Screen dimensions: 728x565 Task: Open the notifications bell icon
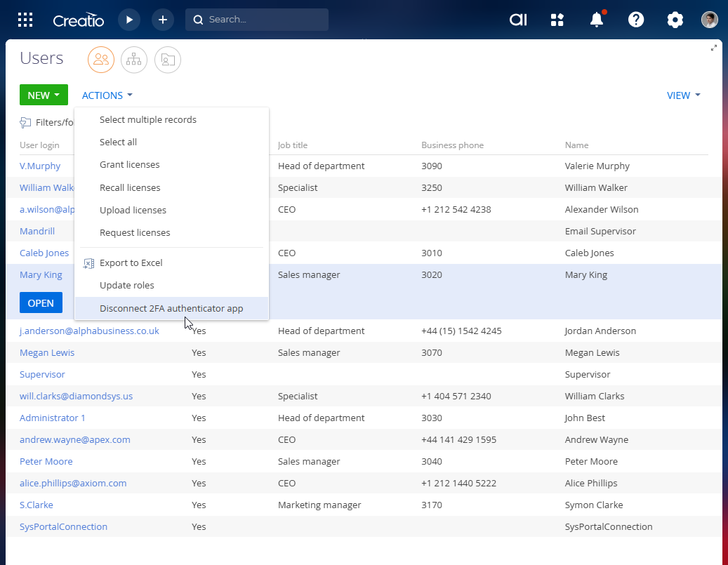click(x=597, y=20)
